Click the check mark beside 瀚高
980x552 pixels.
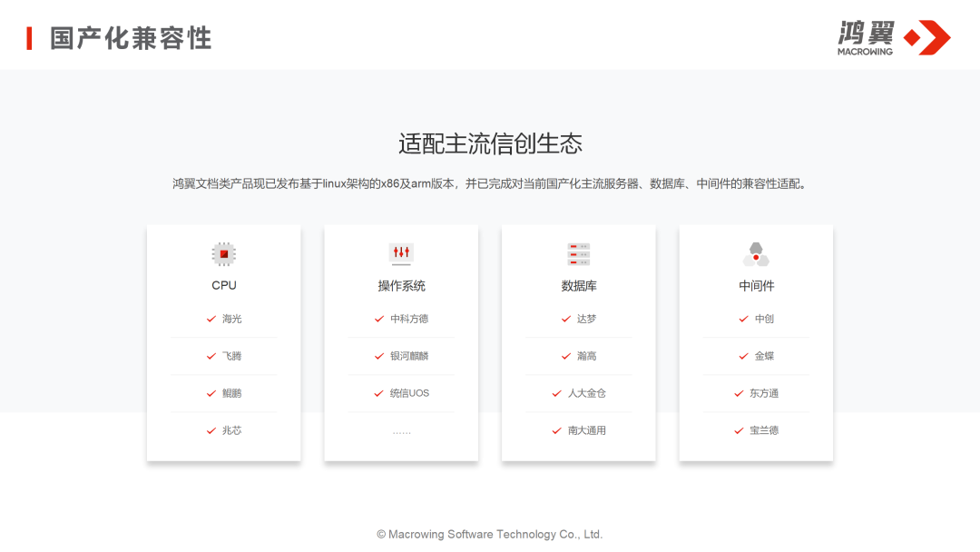click(x=565, y=356)
